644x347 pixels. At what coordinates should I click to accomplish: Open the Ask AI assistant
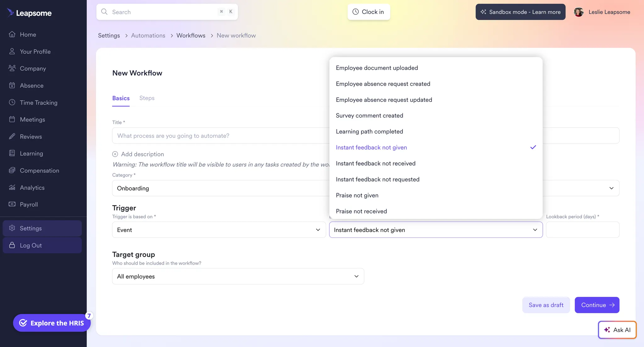pyautogui.click(x=617, y=330)
